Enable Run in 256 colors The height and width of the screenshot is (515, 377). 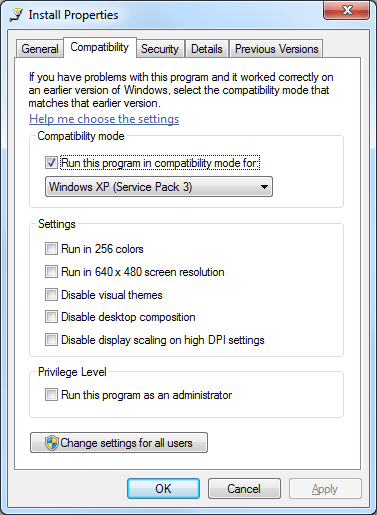point(51,249)
